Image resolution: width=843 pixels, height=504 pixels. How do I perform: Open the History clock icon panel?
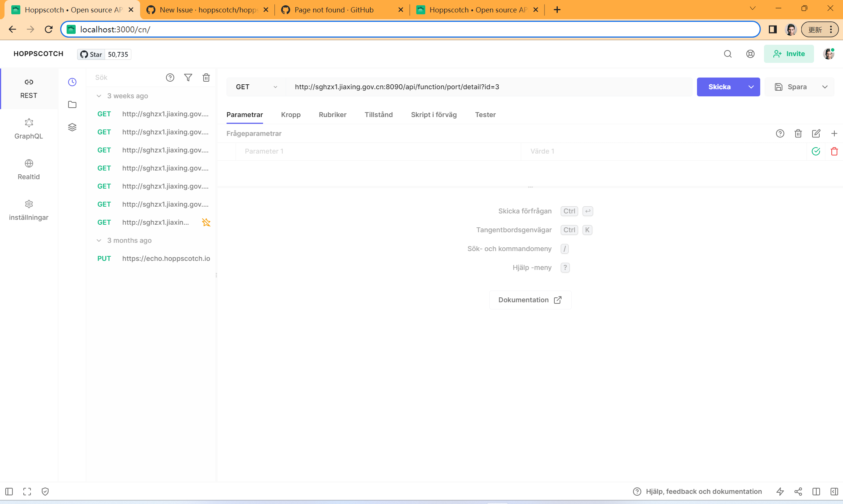pos(72,82)
